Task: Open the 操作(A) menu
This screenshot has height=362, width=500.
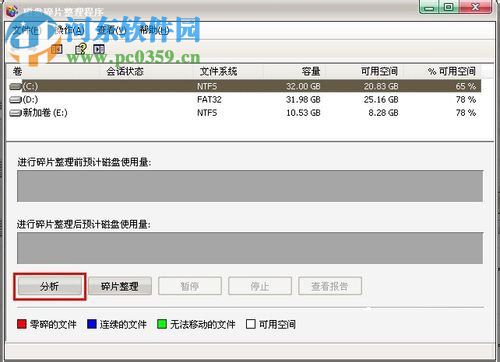Action: (69, 31)
